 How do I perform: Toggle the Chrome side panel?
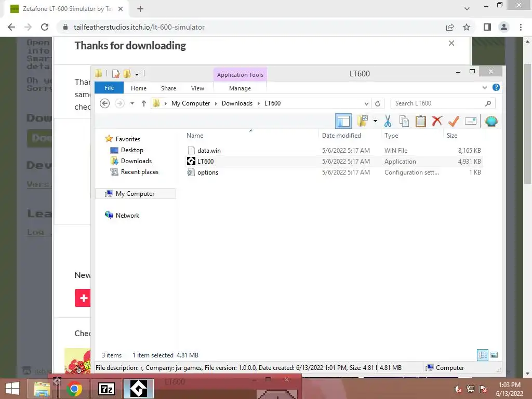(487, 27)
